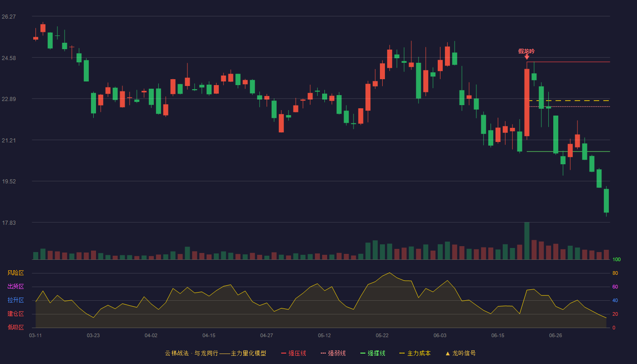Click the 04-02 date label

tap(151, 335)
